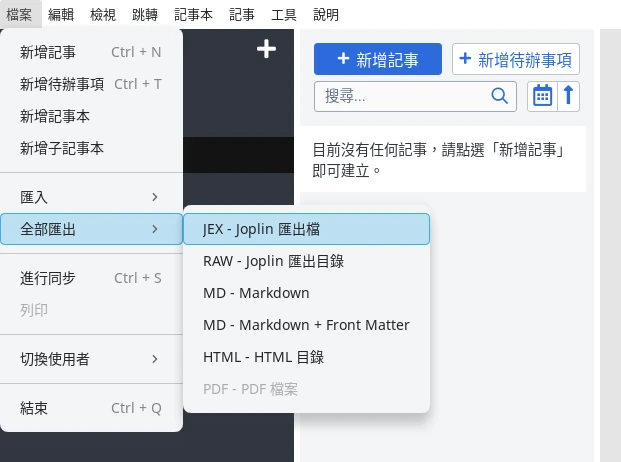This screenshot has height=462, width=621.
Task: Click the plus icon in the notebook sidebar
Action: click(266, 49)
